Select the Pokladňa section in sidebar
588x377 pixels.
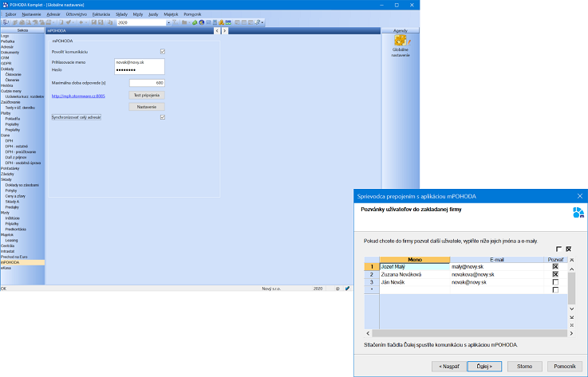(13, 119)
